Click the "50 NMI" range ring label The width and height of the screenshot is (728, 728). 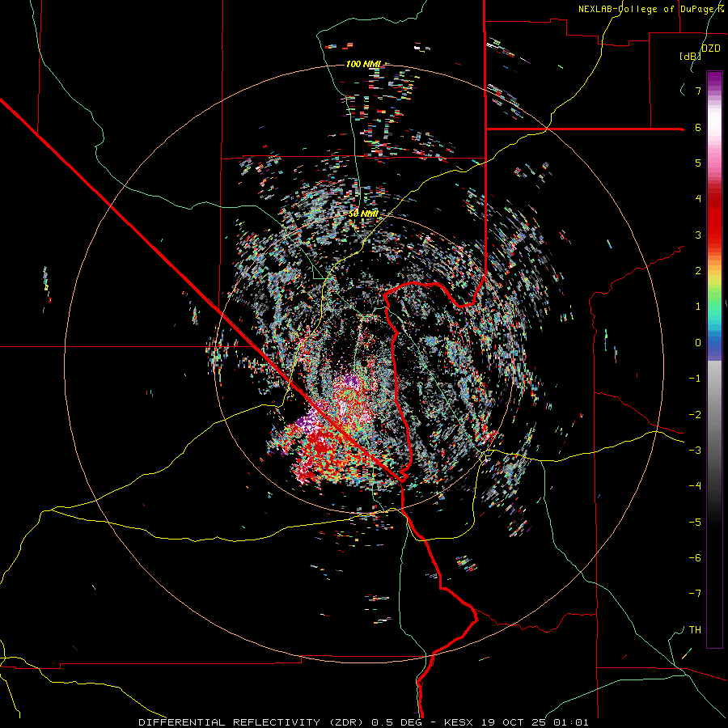tap(363, 214)
